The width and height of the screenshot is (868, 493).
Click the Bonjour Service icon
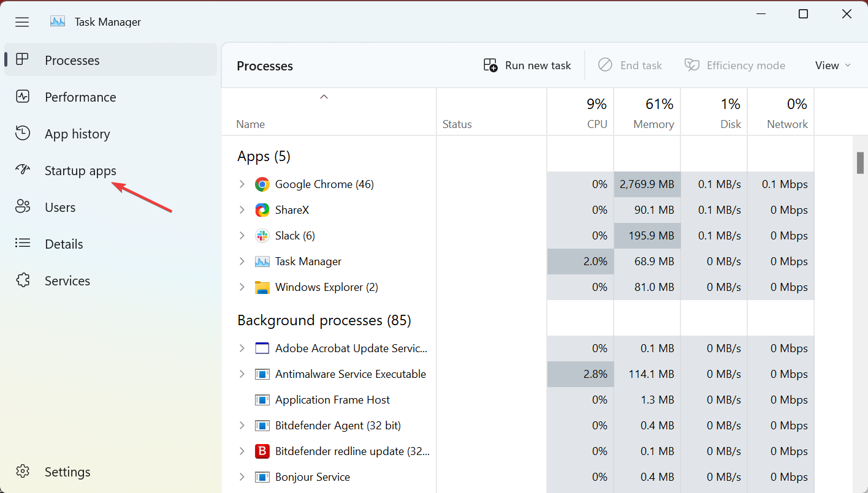point(262,477)
